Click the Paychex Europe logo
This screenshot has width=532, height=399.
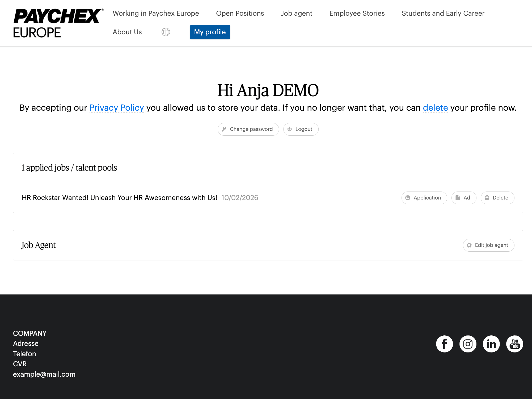pos(58,23)
